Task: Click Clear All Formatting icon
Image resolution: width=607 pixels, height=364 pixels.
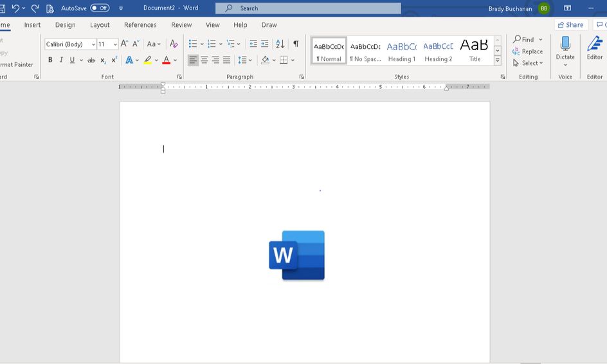Action: (x=174, y=44)
